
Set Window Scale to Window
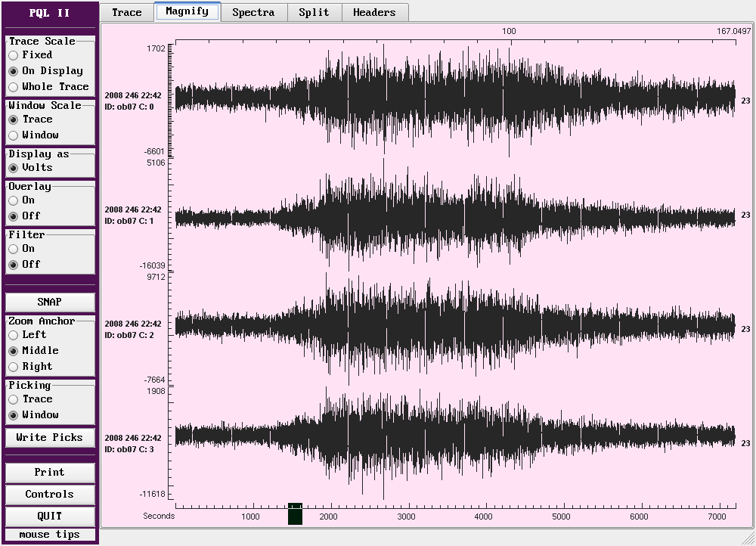(x=14, y=135)
